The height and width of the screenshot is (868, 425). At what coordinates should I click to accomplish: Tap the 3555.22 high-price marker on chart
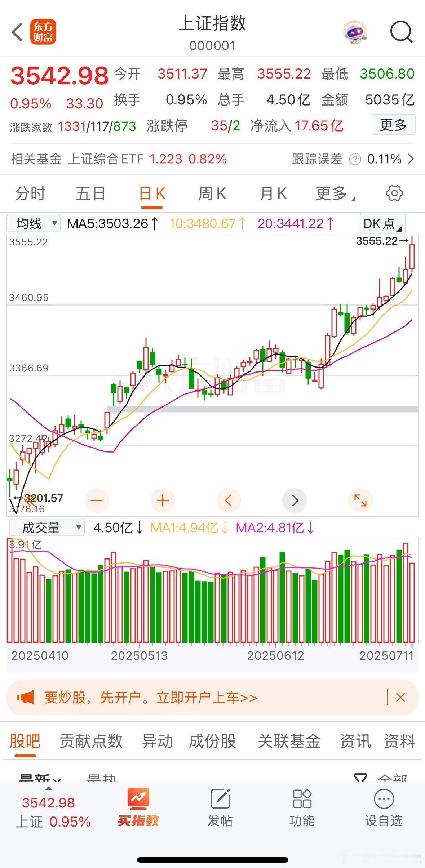click(382, 241)
